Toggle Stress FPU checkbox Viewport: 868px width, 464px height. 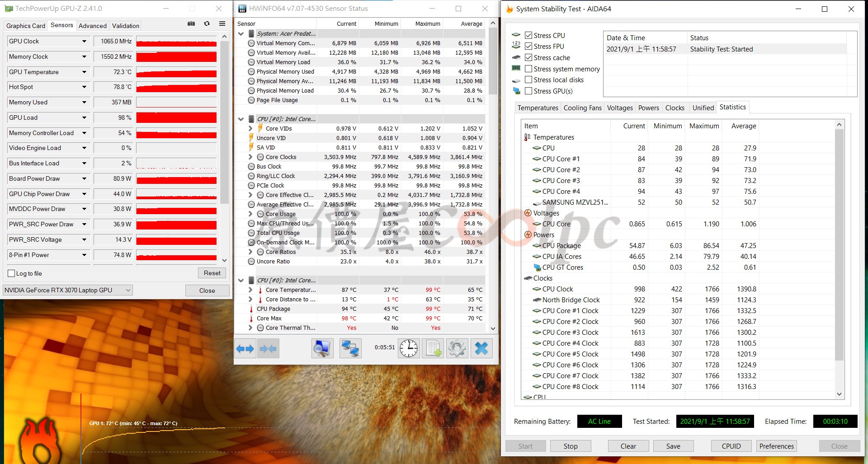click(528, 46)
